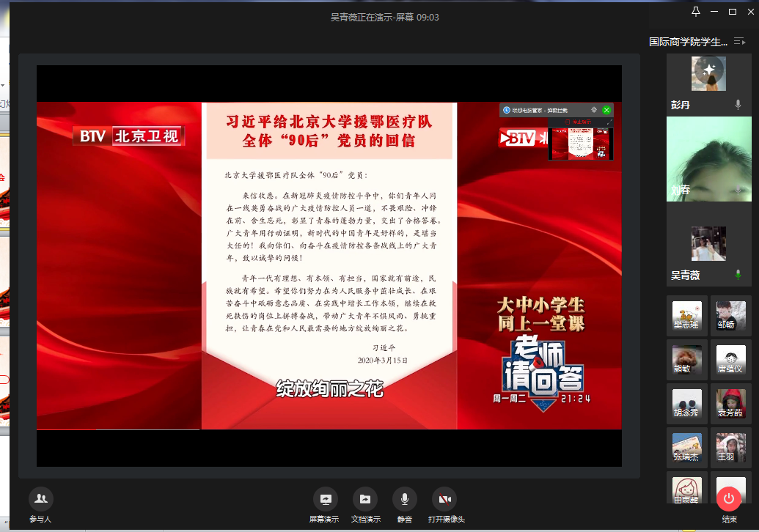Close the Lenovo popup with green X
This screenshot has width=759, height=532.
[606, 110]
